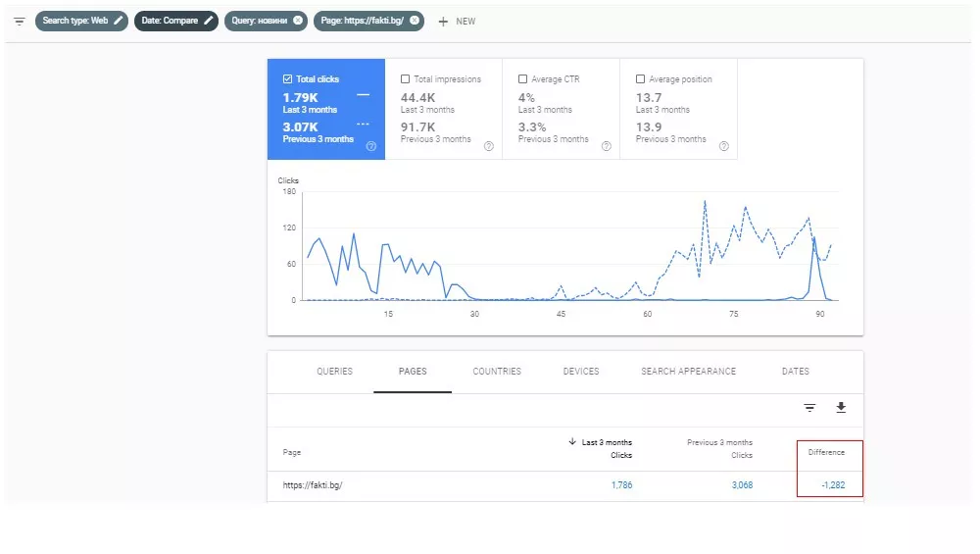Image resolution: width=980 pixels, height=554 pixels.
Task: Add a new filter with + NEW
Action: (x=457, y=22)
